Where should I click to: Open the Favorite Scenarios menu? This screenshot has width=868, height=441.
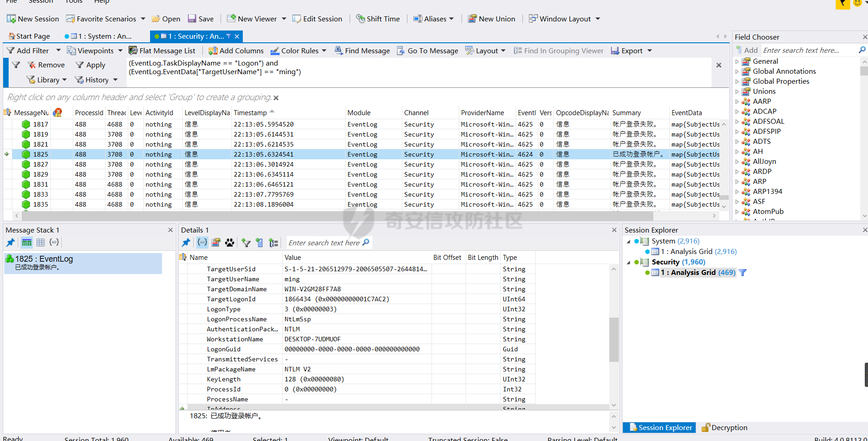[x=105, y=19]
